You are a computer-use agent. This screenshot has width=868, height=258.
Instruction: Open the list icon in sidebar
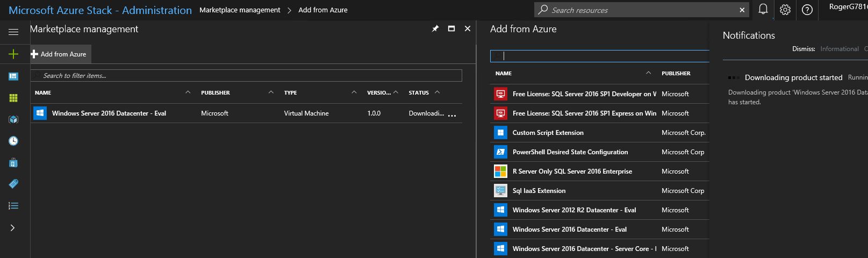click(x=13, y=206)
